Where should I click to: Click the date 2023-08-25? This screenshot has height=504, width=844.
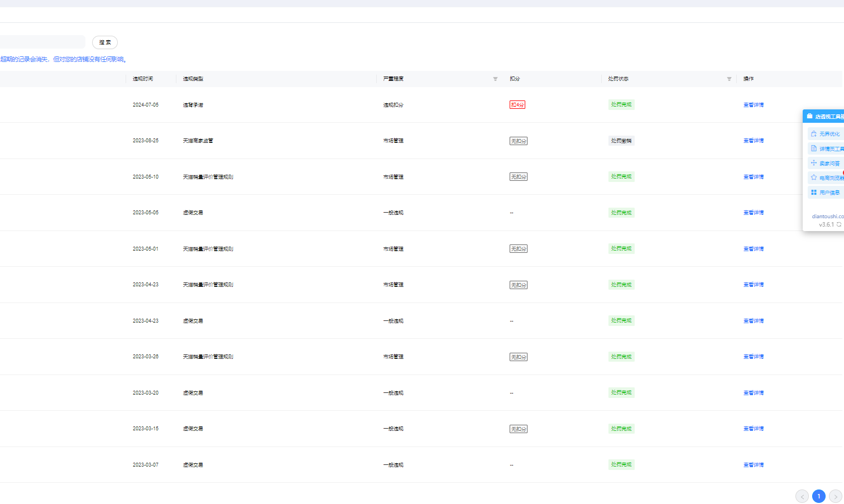point(146,141)
